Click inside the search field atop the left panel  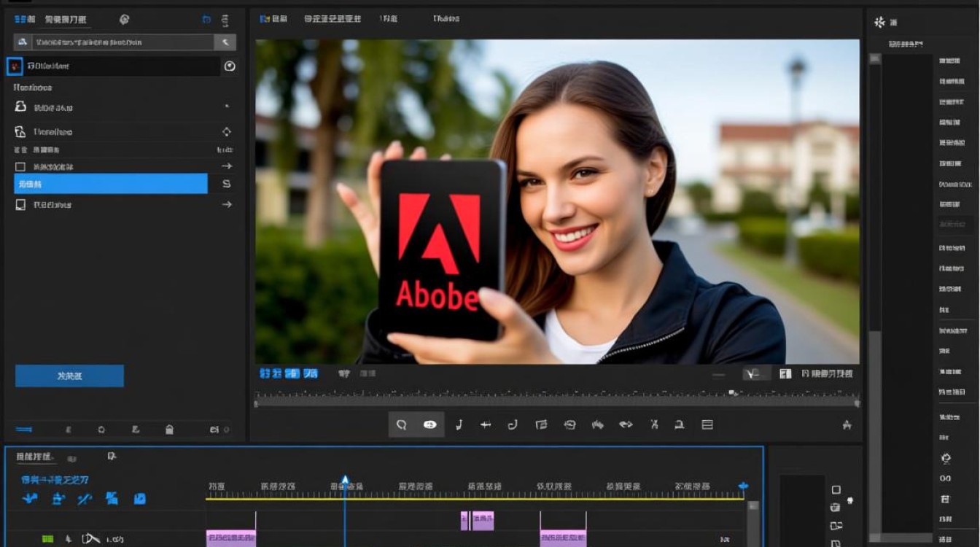(x=124, y=42)
